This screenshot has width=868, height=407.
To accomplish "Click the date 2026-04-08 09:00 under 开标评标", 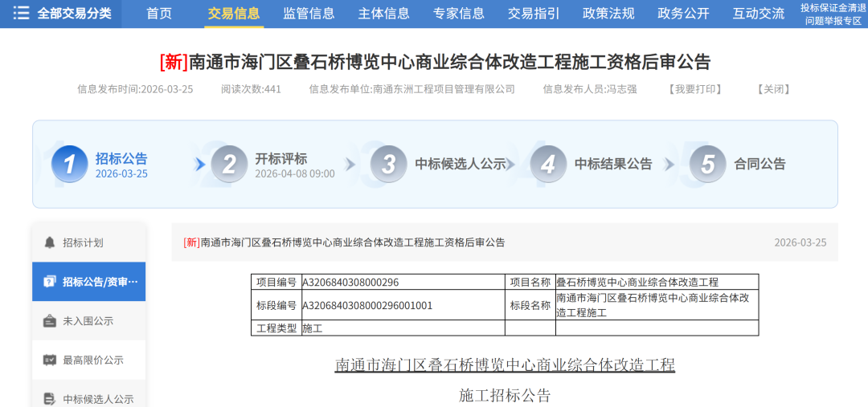I will click(x=294, y=173).
